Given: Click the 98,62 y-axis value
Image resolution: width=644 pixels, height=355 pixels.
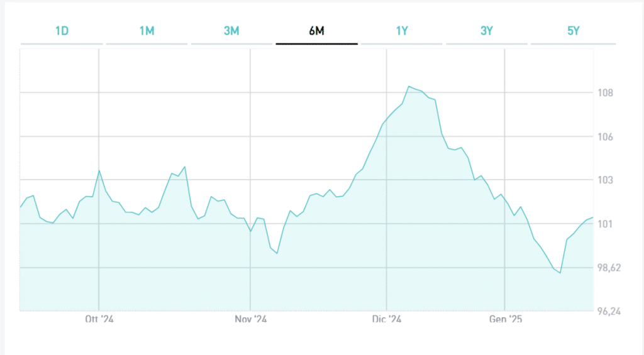Looking at the screenshot, I should (x=608, y=268).
